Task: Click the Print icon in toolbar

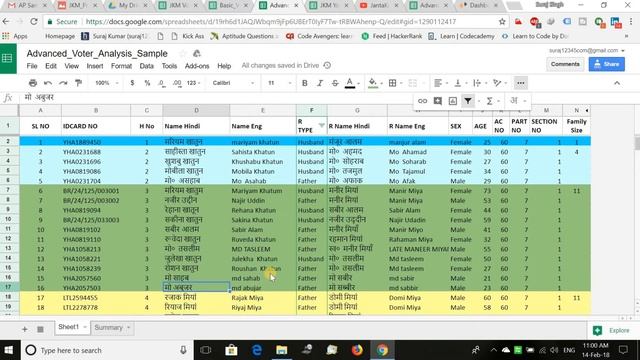Action: click(x=33, y=83)
